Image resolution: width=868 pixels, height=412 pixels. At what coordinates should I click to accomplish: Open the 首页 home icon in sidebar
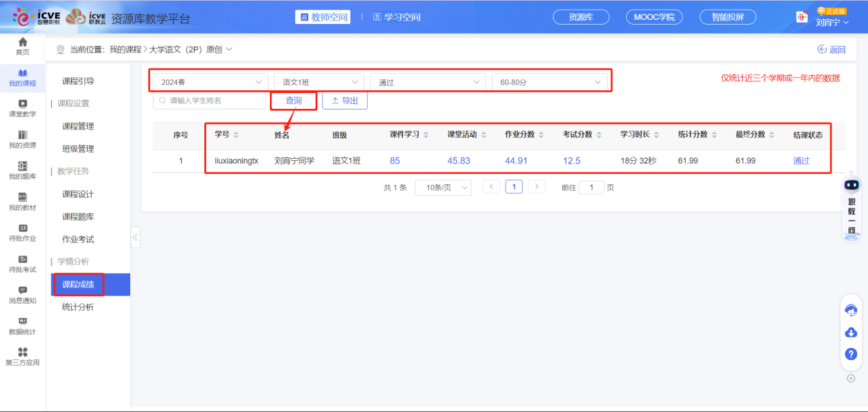(22, 47)
